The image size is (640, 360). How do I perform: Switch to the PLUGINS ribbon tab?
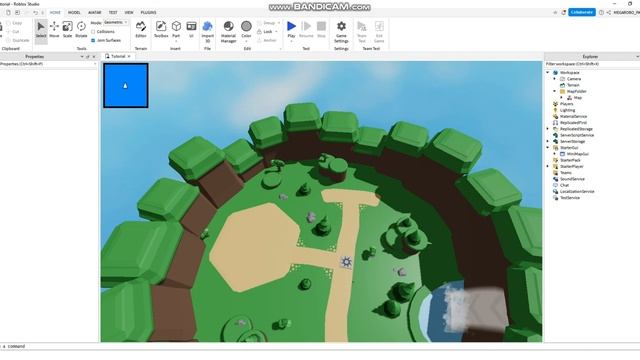[148, 13]
